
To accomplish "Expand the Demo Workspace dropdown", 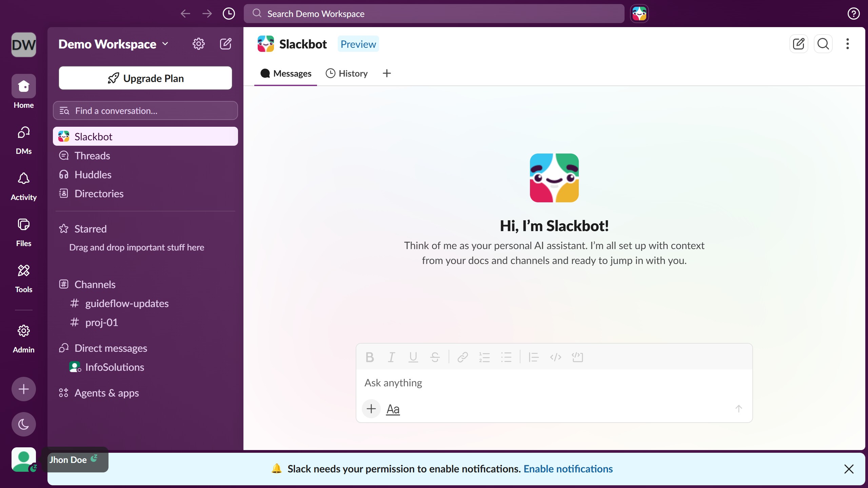I will click(x=113, y=44).
